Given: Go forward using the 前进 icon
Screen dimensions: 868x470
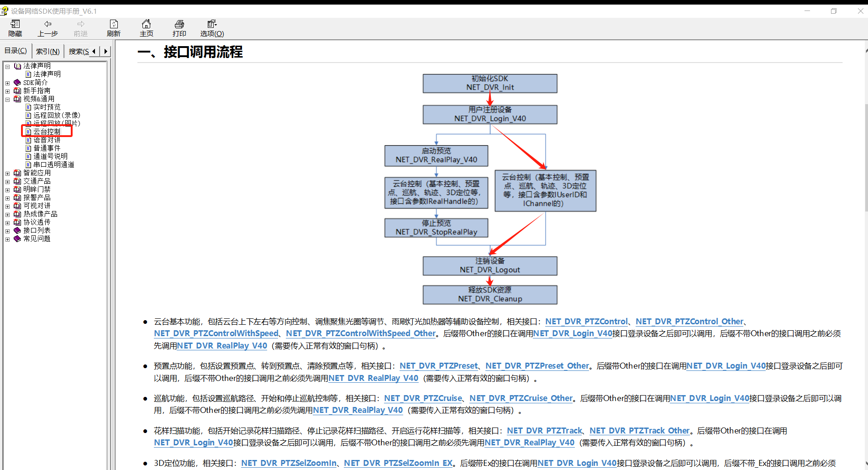Looking at the screenshot, I should pyautogui.click(x=81, y=27).
